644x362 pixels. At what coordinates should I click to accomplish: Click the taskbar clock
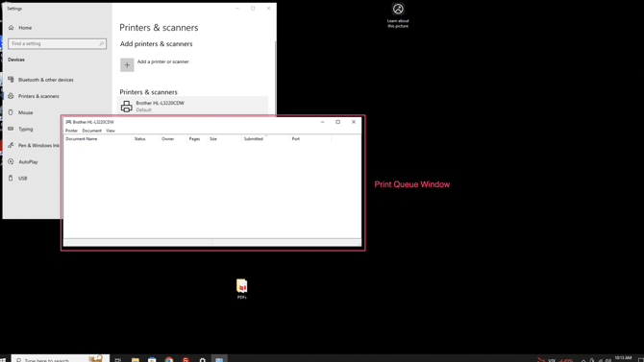(x=623, y=359)
